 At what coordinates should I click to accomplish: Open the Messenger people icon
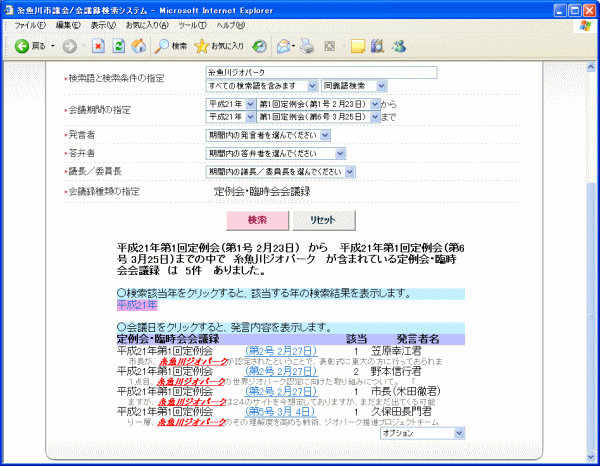tap(398, 46)
